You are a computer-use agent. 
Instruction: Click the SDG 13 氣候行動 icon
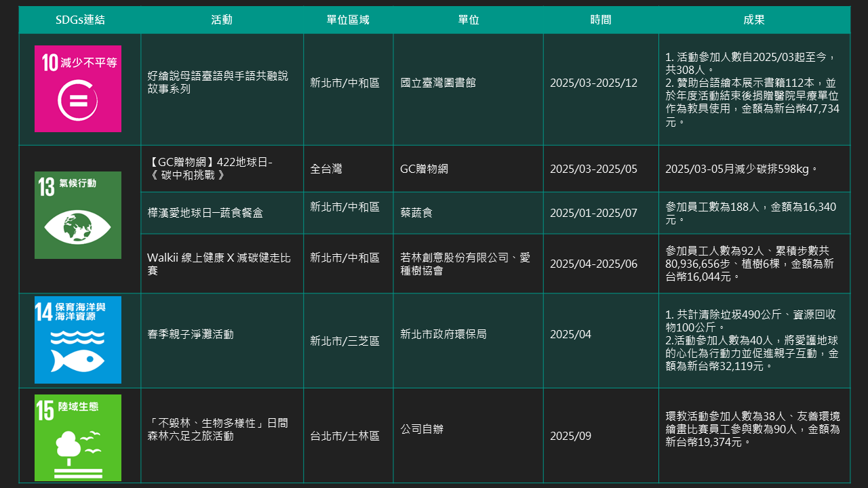pos(78,215)
